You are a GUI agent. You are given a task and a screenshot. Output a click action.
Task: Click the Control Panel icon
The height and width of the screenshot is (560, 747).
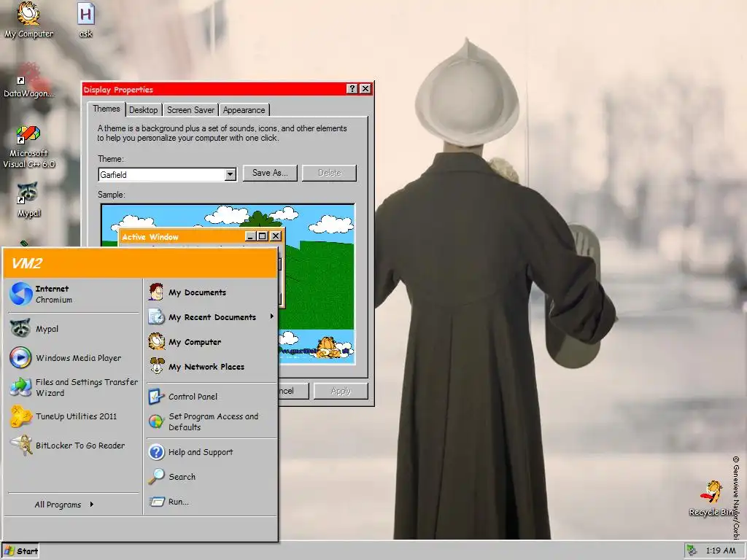pos(156,396)
